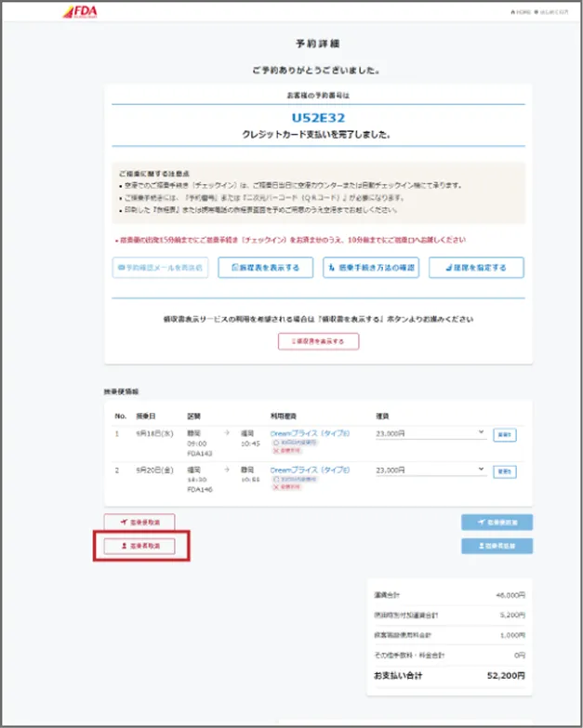
Task: Go to HOME via header link
Action: [520, 13]
